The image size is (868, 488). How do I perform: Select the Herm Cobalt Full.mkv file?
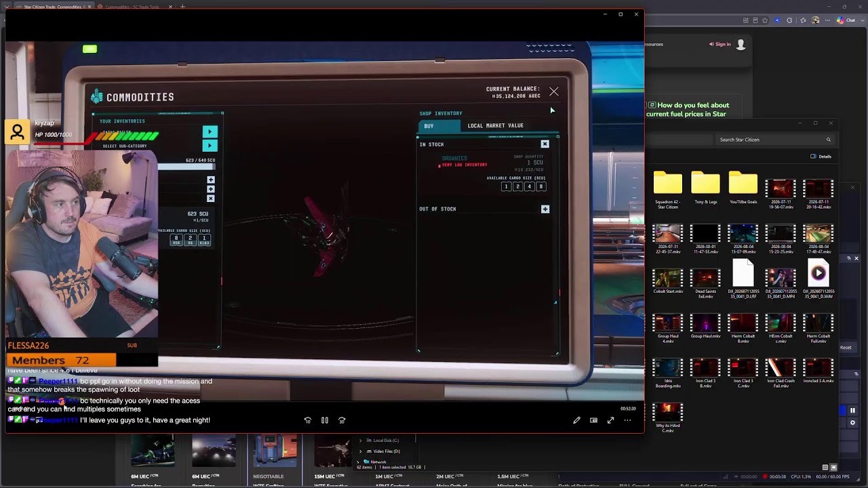[818, 329]
